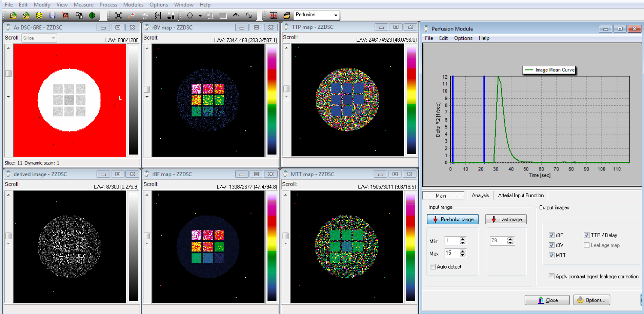644x314 pixels.
Task: Open the Modules menu
Action: pyautogui.click(x=133, y=5)
